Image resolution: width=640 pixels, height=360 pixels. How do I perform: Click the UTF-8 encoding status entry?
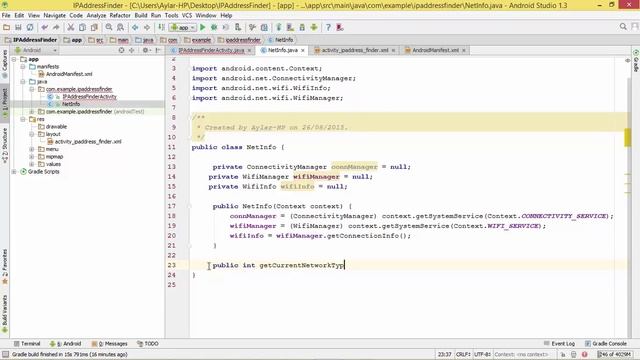[x=482, y=354]
